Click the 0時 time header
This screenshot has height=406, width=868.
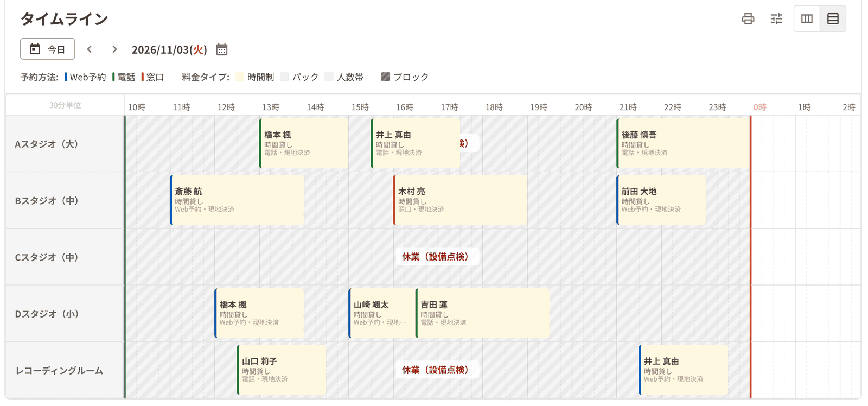coord(759,107)
